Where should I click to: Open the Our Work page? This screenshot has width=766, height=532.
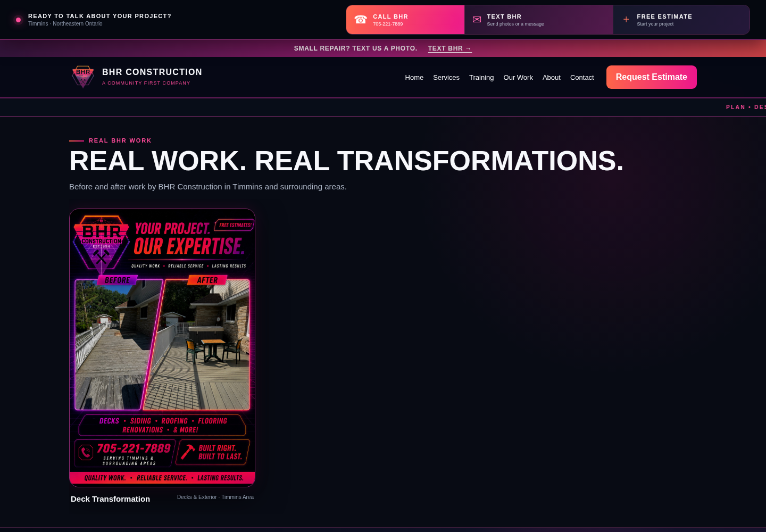click(518, 78)
